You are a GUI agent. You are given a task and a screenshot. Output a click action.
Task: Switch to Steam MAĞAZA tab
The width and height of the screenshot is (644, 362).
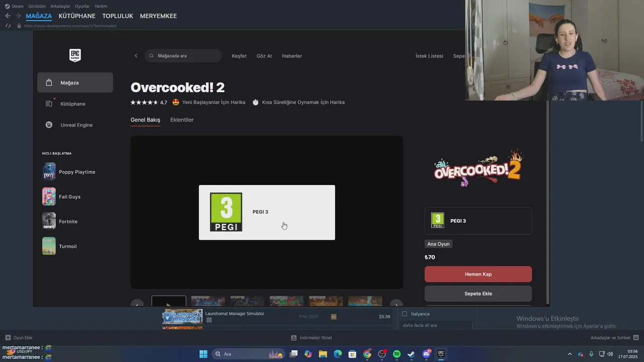click(39, 16)
